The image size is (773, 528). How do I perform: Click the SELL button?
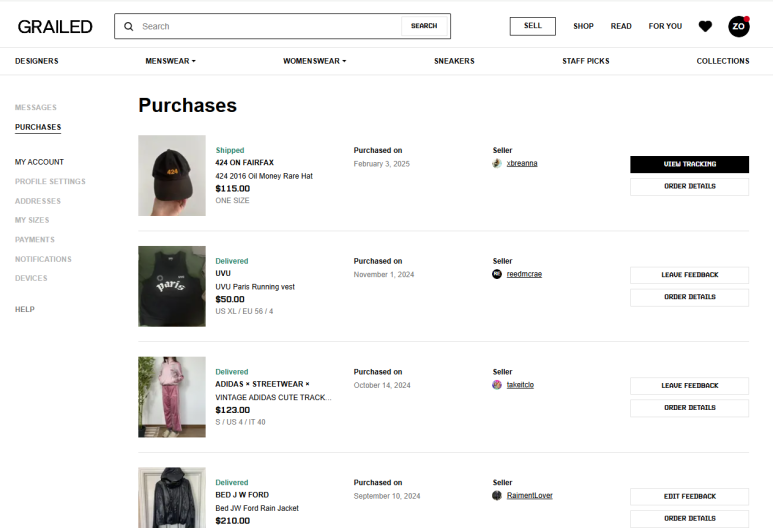532,26
